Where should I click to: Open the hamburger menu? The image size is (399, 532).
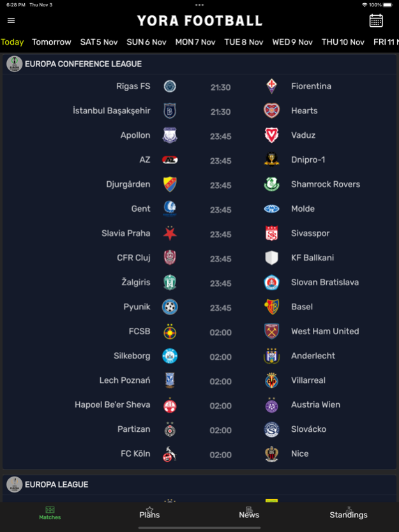pos(11,20)
